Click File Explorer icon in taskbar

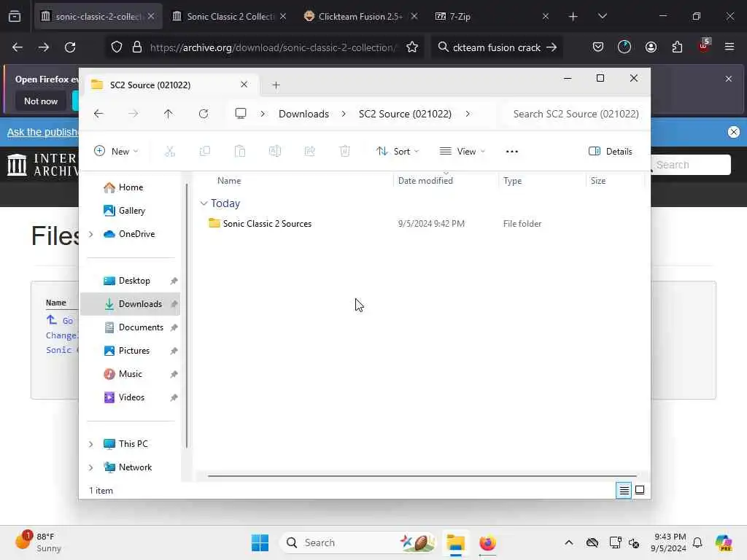pos(455,542)
